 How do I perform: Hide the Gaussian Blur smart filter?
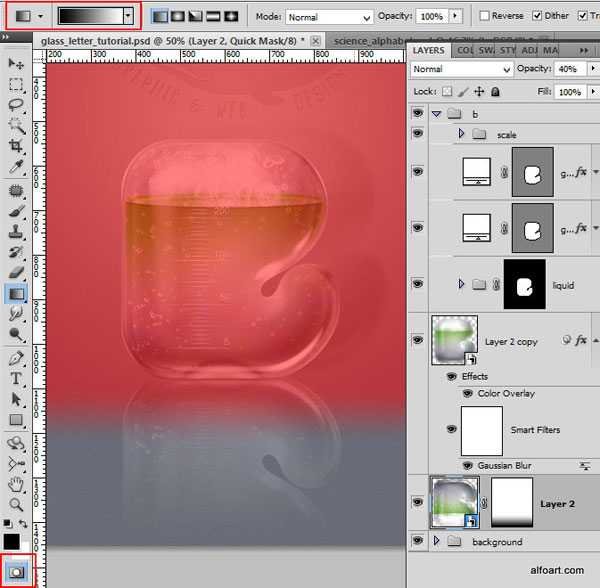[x=467, y=466]
